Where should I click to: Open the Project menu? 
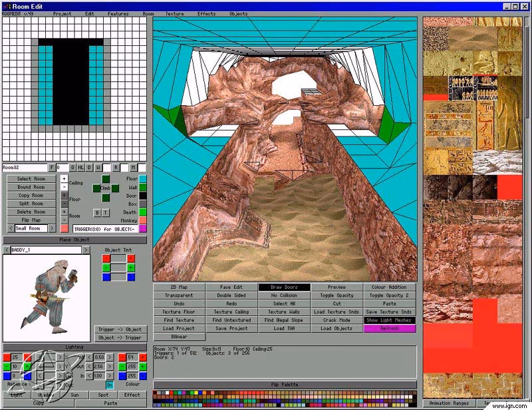point(62,14)
